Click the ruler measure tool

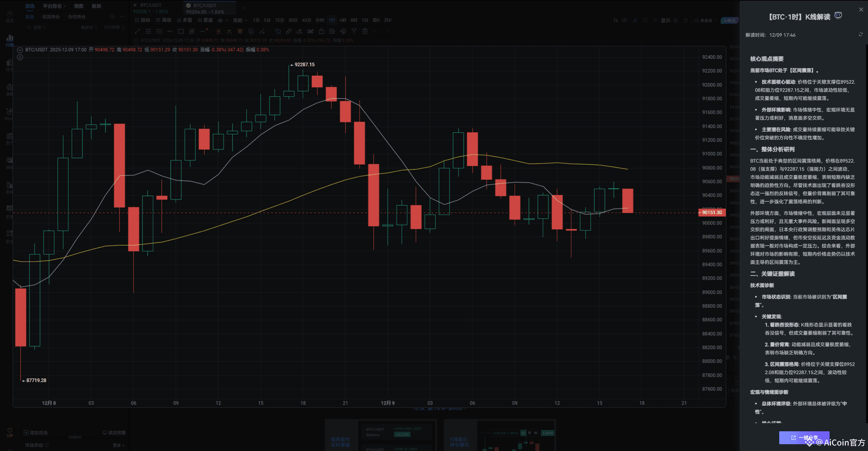click(x=288, y=31)
